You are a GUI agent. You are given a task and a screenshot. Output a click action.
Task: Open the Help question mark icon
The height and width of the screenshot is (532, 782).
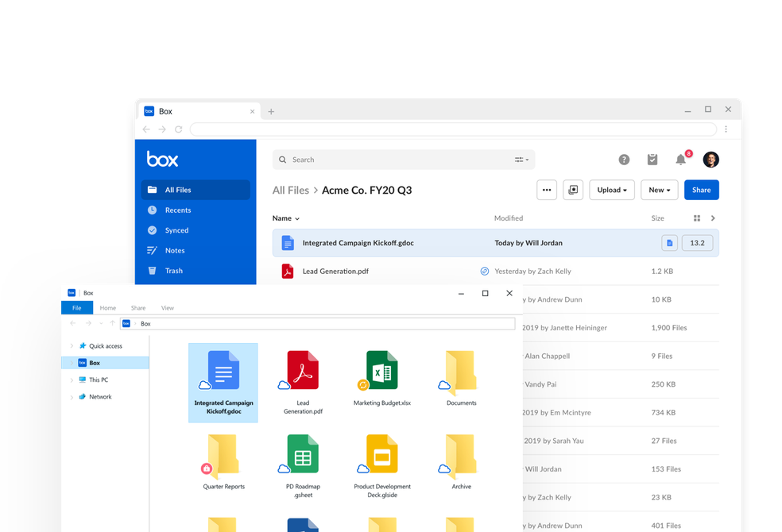(x=624, y=160)
